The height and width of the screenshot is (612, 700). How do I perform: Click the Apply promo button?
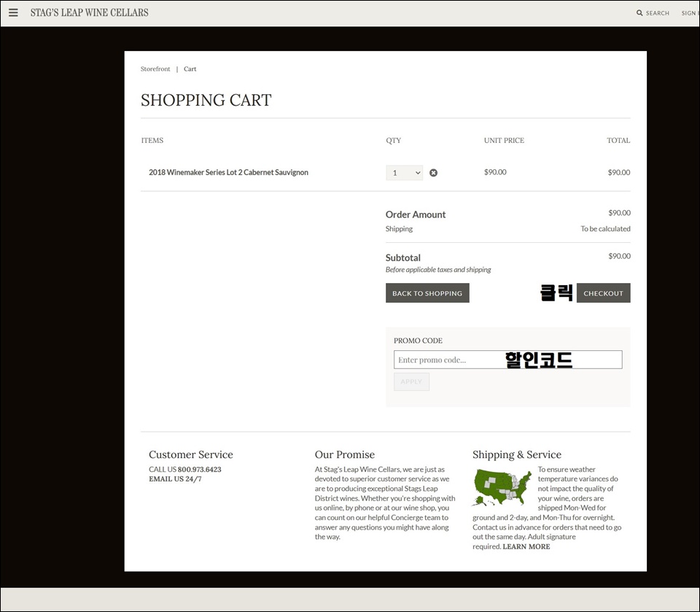click(411, 382)
